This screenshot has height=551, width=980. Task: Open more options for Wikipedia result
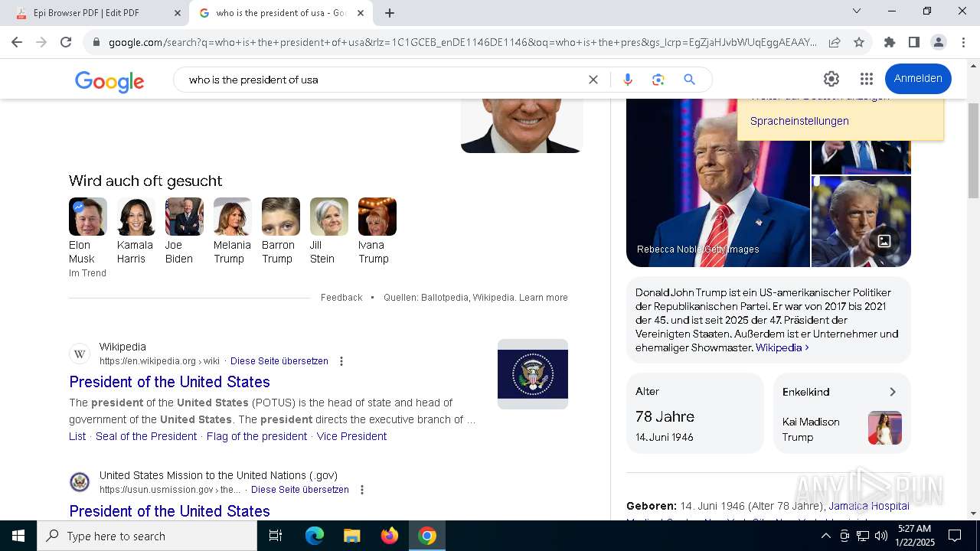341,361
